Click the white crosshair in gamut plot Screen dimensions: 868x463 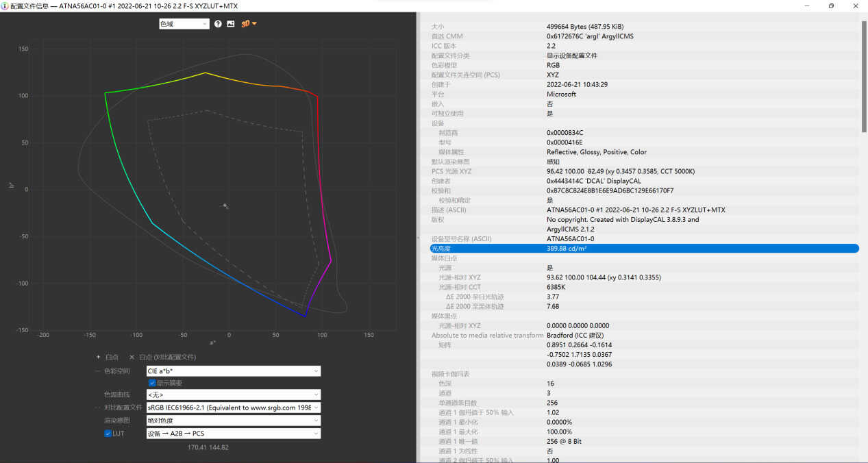tap(225, 205)
